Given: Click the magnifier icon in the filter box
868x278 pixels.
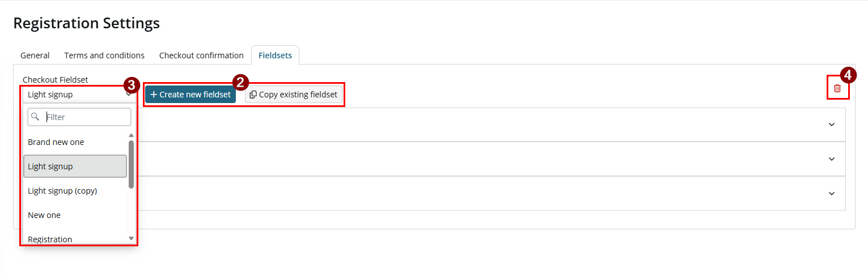Looking at the screenshot, I should (x=36, y=117).
